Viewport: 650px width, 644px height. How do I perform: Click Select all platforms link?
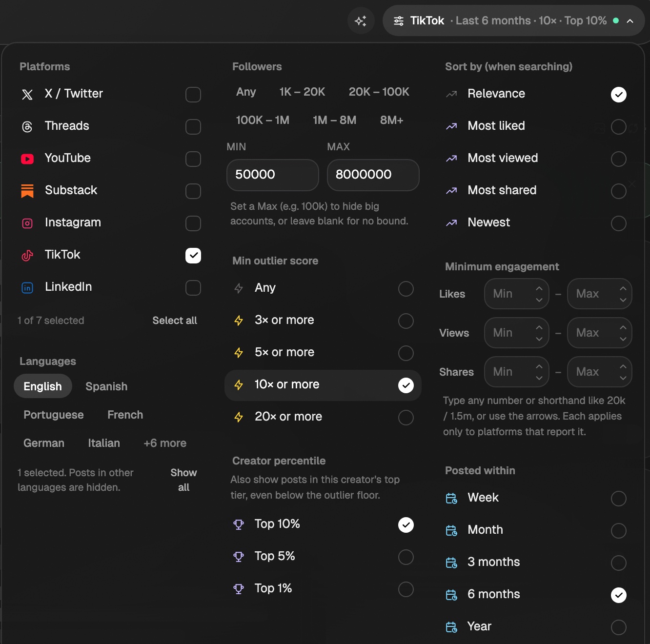pos(175,321)
